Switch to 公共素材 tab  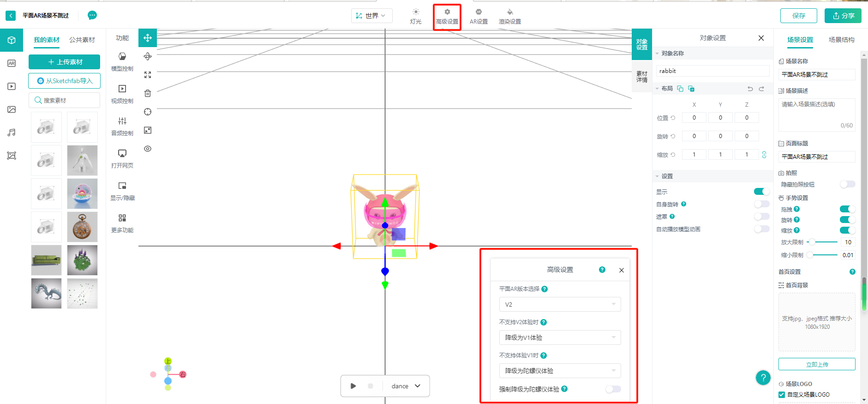[x=82, y=40]
